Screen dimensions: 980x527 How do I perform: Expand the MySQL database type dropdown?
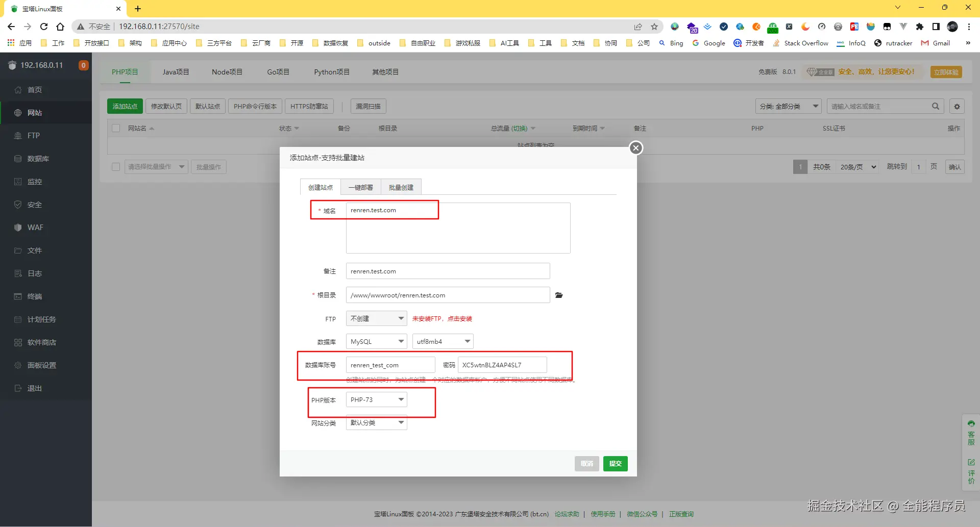coord(377,341)
